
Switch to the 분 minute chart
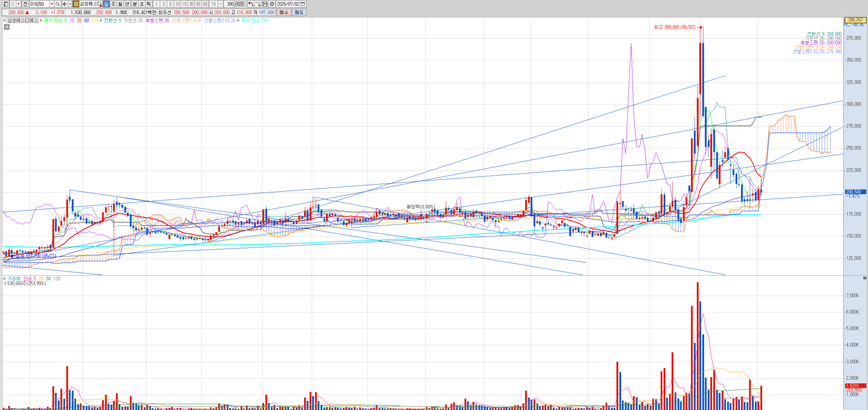pos(135,4)
